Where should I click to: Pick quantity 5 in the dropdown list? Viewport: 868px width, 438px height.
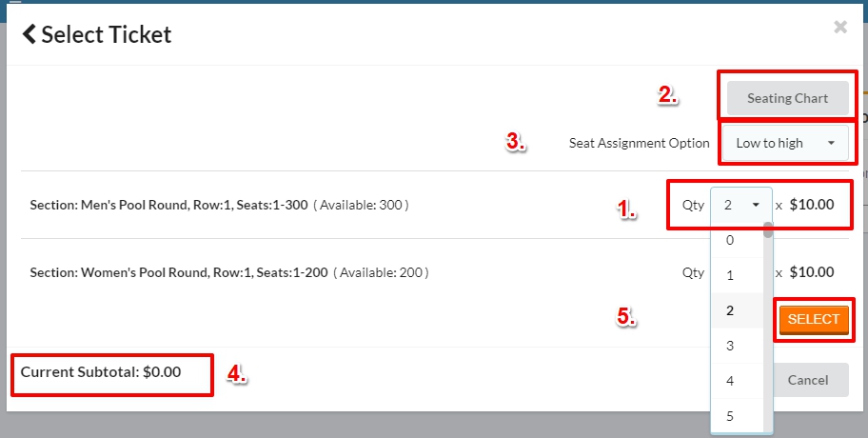click(731, 416)
